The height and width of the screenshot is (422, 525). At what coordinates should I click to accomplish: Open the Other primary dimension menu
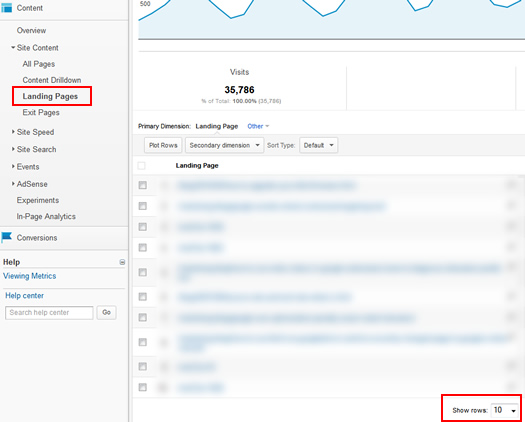point(258,126)
